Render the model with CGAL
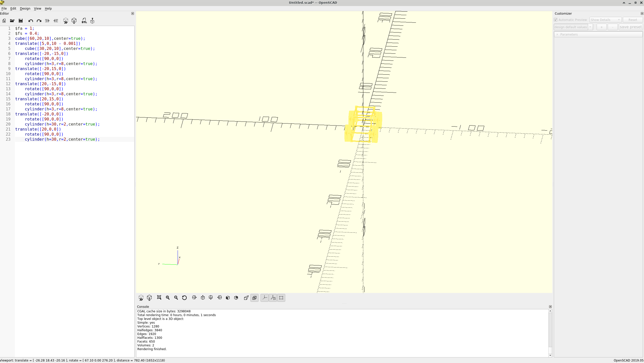 pyautogui.click(x=74, y=21)
